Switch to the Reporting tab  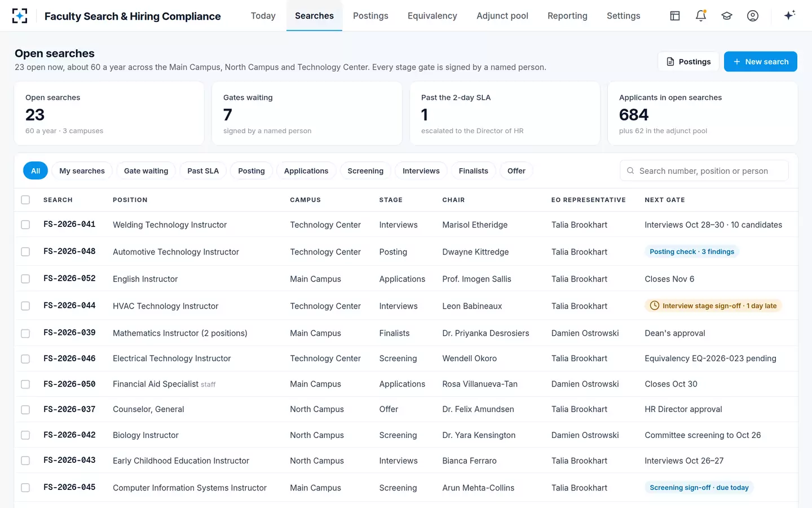click(x=567, y=16)
